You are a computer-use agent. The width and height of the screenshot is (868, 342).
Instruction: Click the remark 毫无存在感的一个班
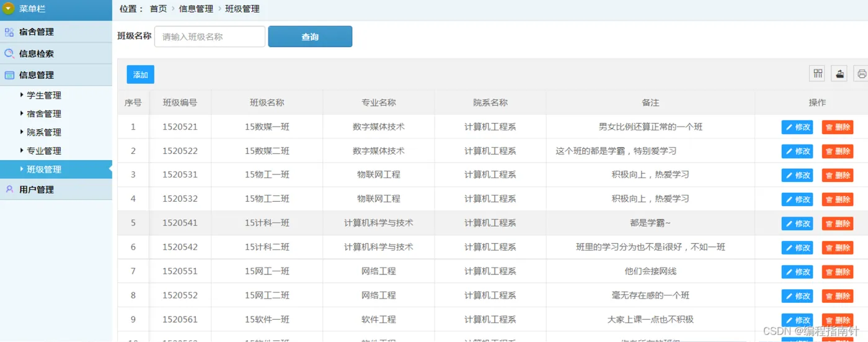coord(650,295)
